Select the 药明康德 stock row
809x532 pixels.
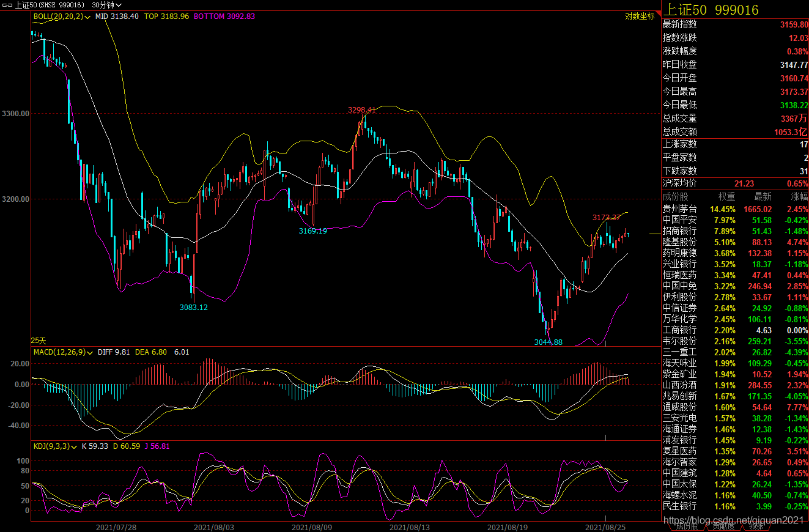click(736, 253)
